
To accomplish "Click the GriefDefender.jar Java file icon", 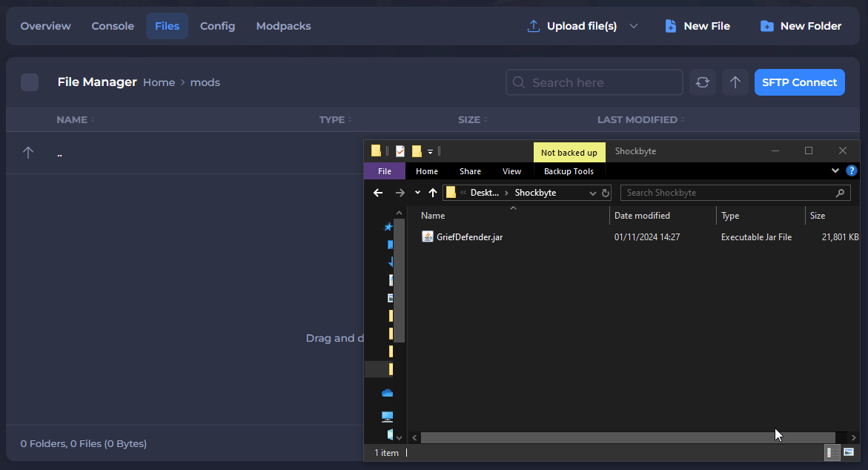I will (x=428, y=236).
